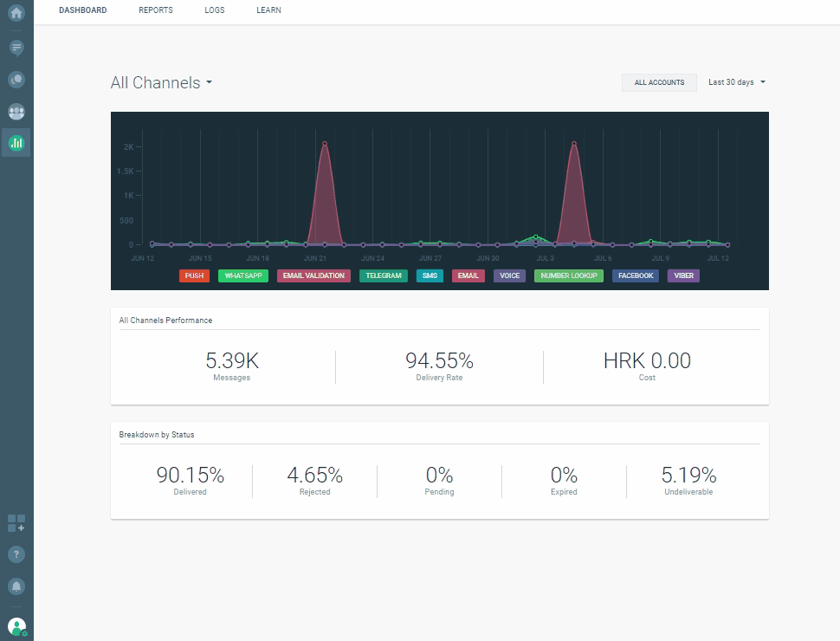Expand the Last 30 days date range selector
This screenshot has width=840, height=641.
click(734, 82)
